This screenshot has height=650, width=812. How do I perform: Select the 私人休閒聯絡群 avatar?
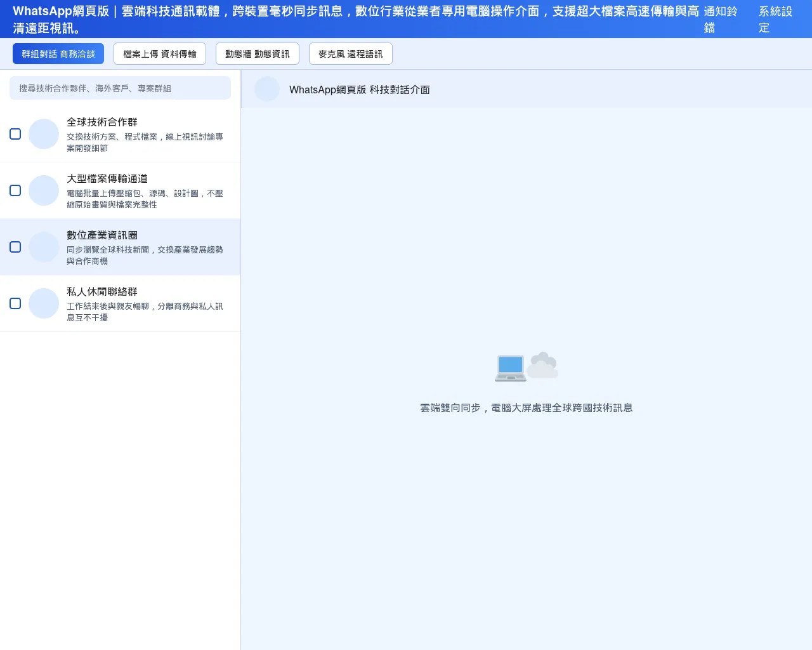(44, 303)
